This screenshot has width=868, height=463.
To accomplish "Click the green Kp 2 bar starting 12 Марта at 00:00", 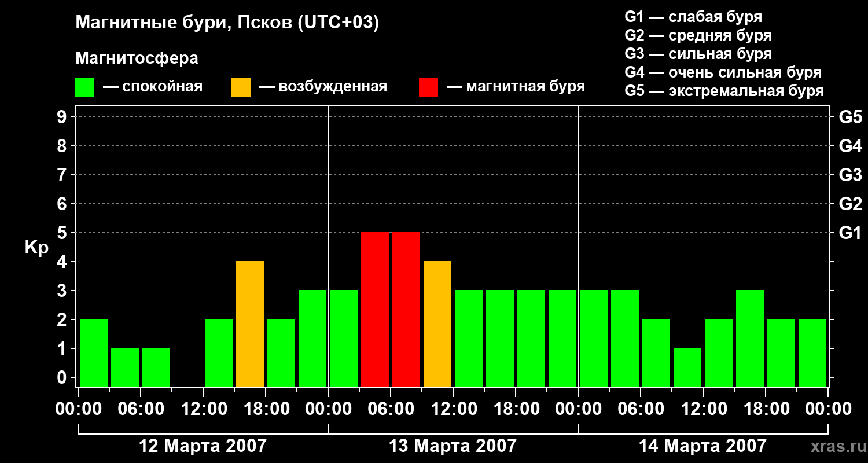I will 94,352.
